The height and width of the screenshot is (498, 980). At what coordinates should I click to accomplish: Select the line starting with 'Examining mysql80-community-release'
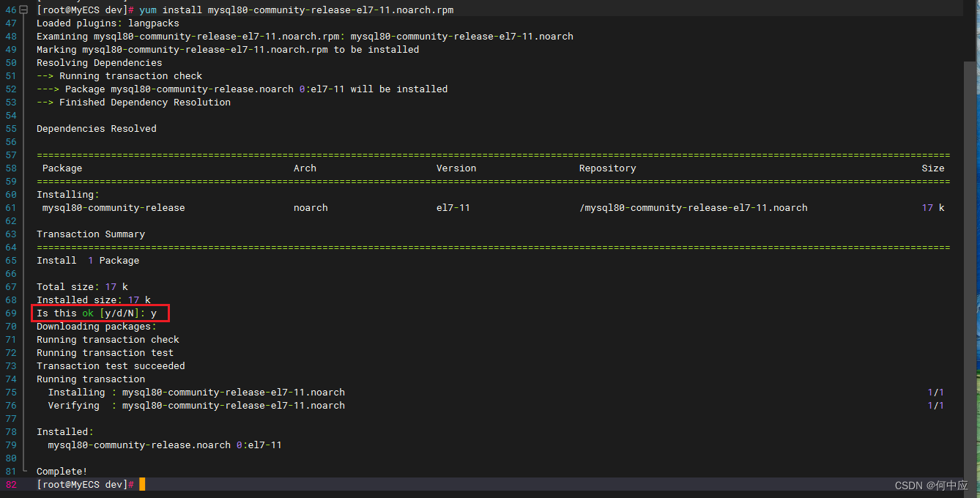tap(305, 37)
